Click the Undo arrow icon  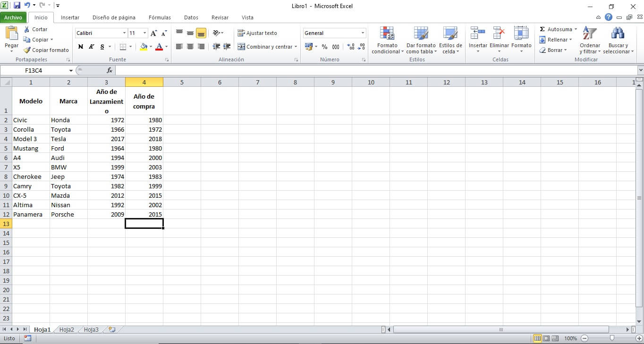27,6
